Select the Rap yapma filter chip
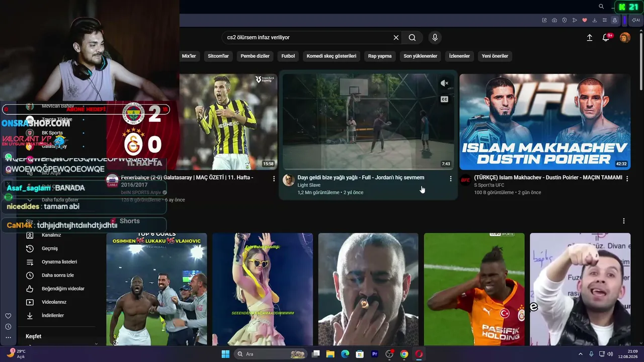This screenshot has height=362, width=644. pos(380,56)
